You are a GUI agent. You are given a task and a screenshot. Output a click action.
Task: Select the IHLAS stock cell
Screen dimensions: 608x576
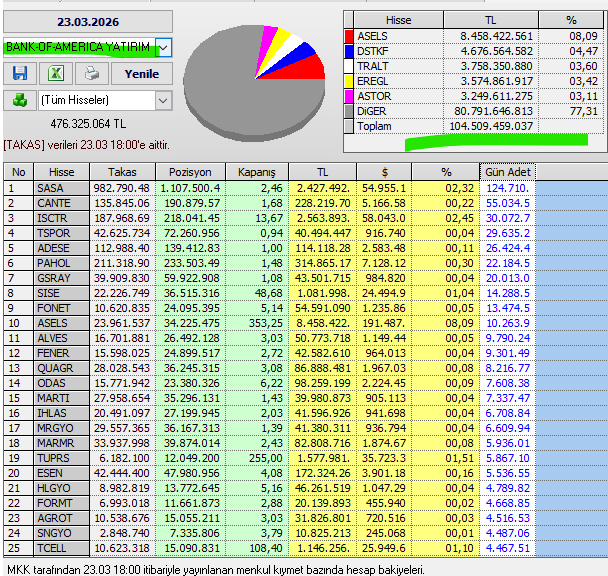[62, 413]
